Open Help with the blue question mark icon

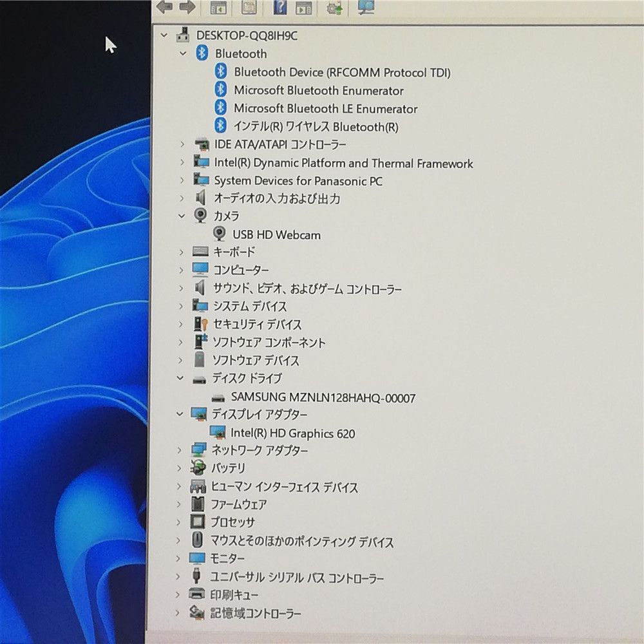pos(280,7)
